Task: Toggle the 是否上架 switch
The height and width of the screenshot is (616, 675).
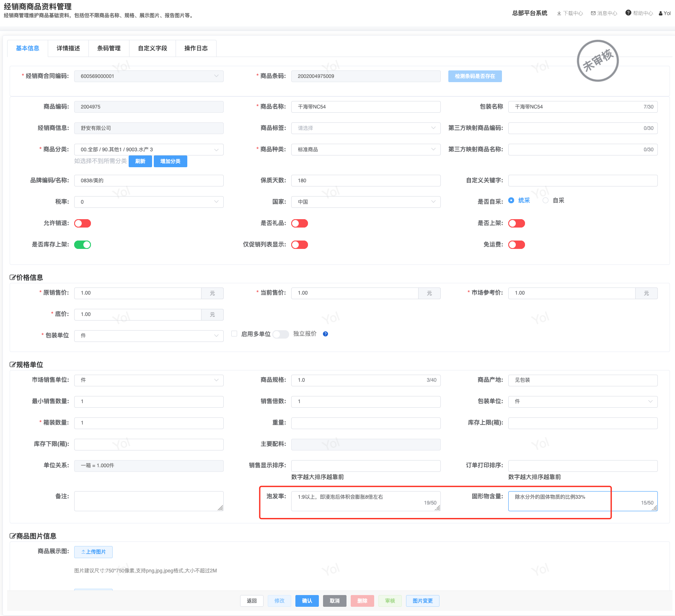Action: pos(517,223)
